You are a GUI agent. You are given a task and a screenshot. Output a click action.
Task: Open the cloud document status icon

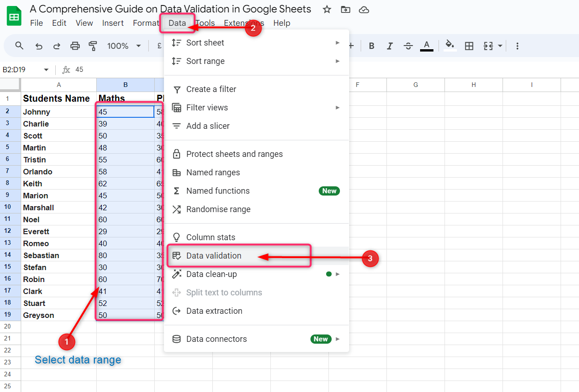pyautogui.click(x=364, y=9)
